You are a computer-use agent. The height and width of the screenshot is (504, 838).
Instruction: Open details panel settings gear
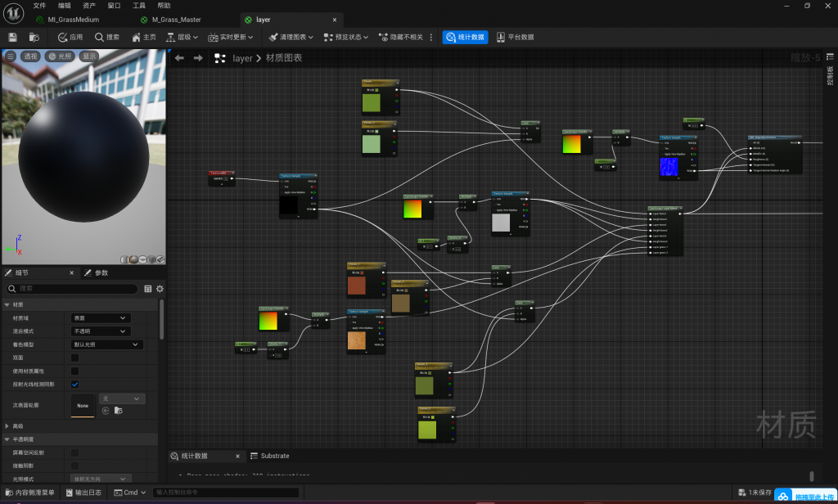coord(160,289)
